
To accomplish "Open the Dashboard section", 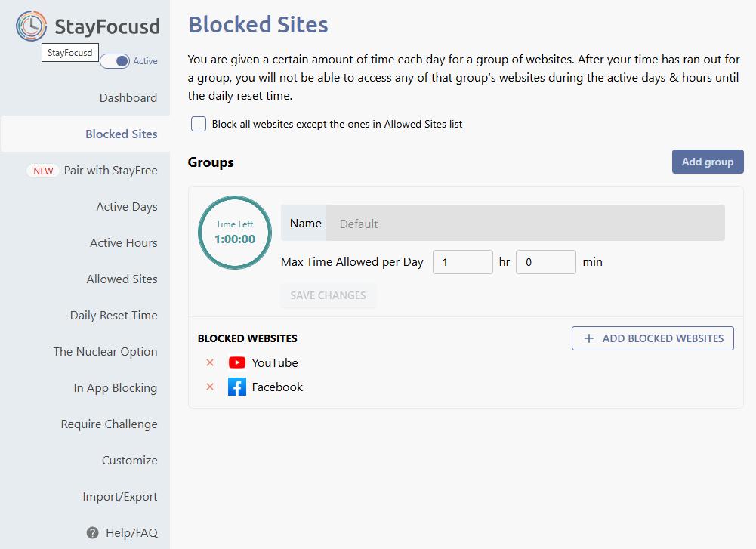I will pos(128,97).
